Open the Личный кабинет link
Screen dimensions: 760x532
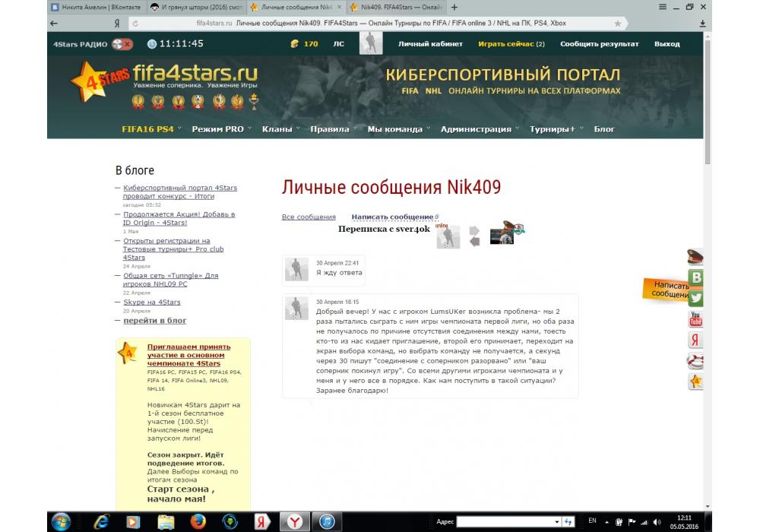[x=430, y=44]
